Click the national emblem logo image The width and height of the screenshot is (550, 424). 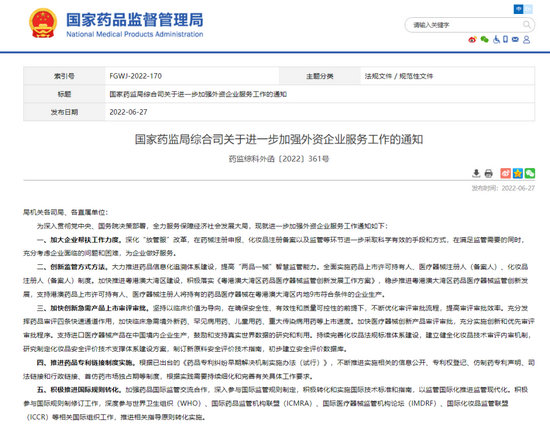(43, 23)
